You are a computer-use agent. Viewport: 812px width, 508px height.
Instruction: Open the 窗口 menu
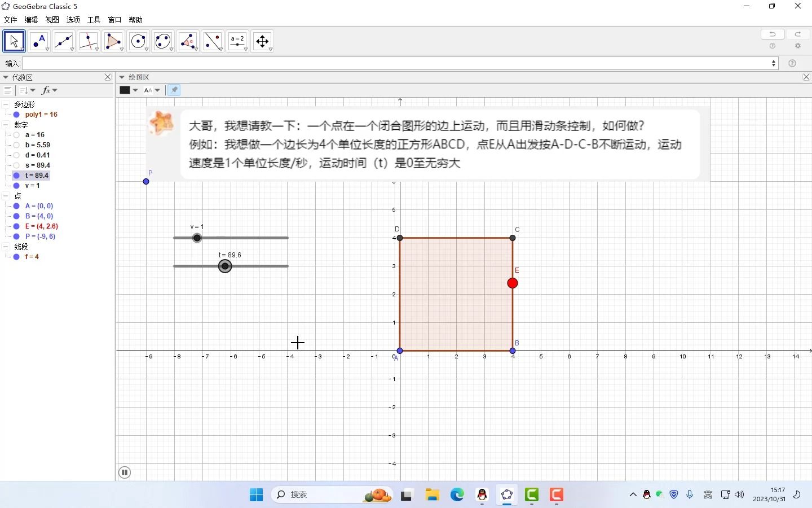(x=114, y=20)
